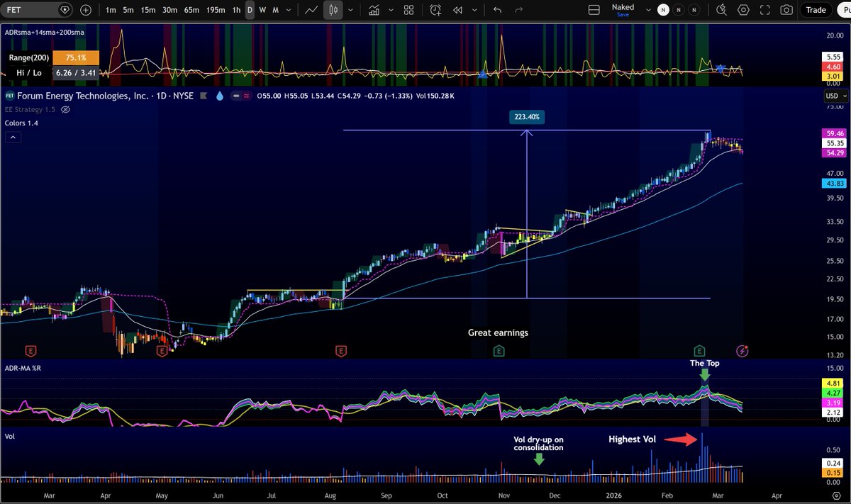Select the 30m timeframe
851x504 pixels.
169,10
